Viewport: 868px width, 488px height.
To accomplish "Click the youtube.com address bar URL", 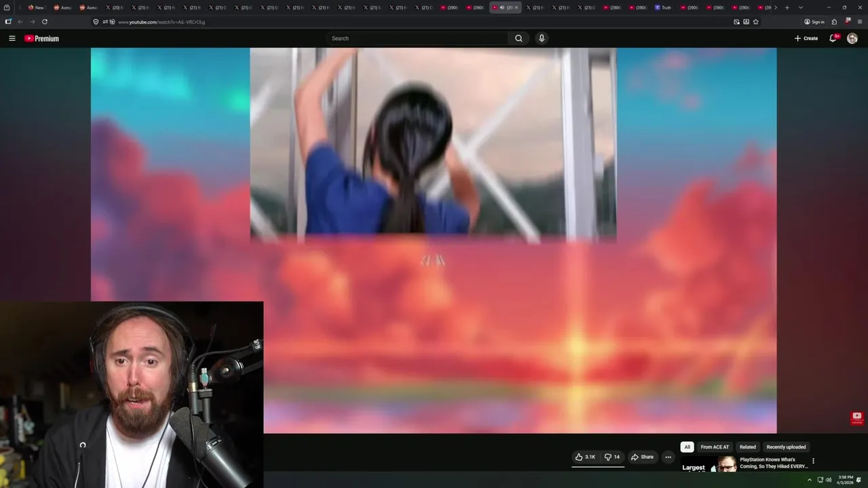I will tap(161, 22).
